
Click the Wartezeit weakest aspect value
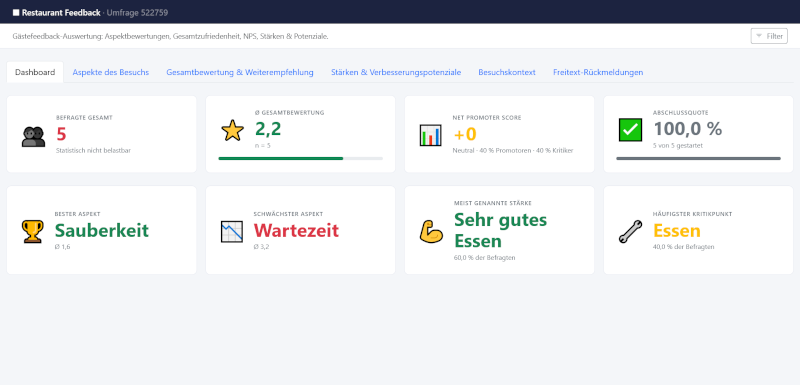coord(296,230)
